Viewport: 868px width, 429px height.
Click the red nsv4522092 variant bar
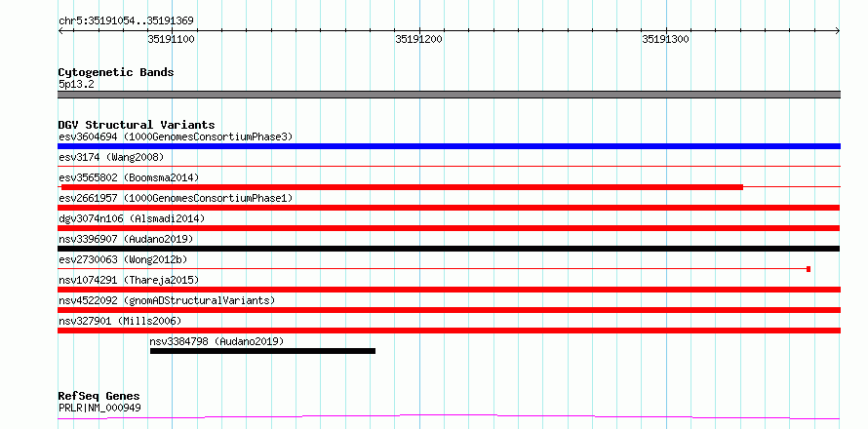click(x=449, y=310)
